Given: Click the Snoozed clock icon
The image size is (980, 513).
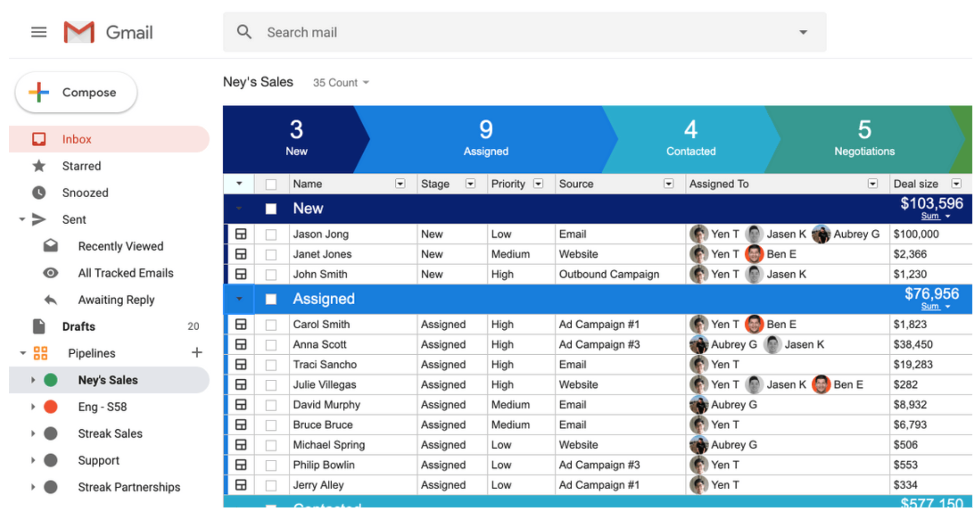Looking at the screenshot, I should pyautogui.click(x=39, y=192).
